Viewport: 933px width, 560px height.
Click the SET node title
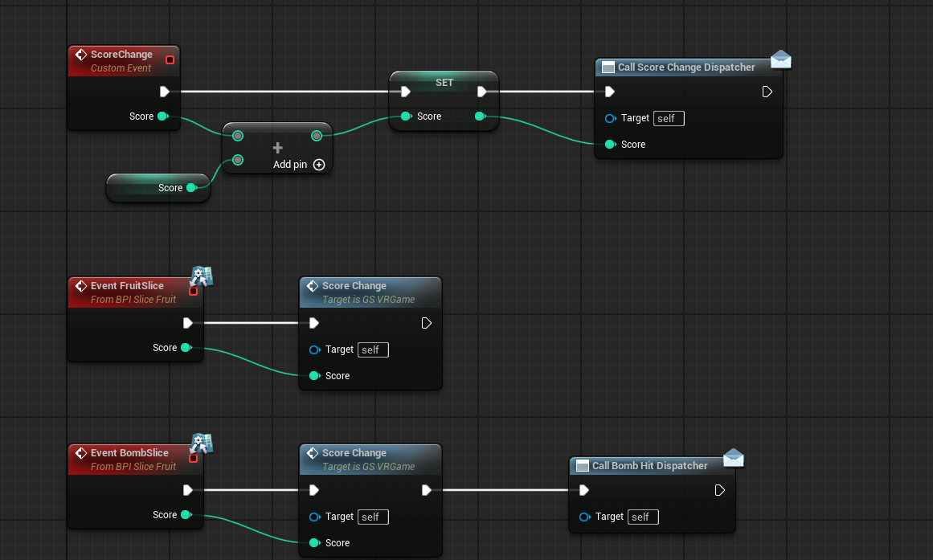click(444, 82)
